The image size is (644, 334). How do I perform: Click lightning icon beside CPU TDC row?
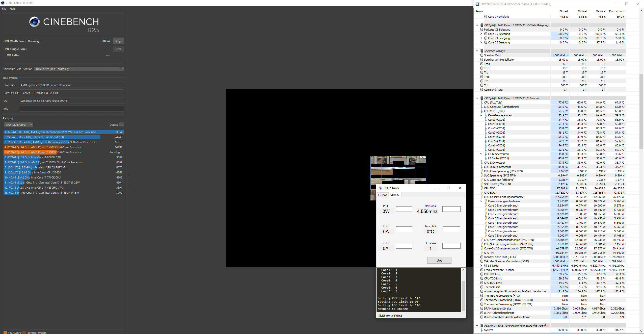[482, 188]
